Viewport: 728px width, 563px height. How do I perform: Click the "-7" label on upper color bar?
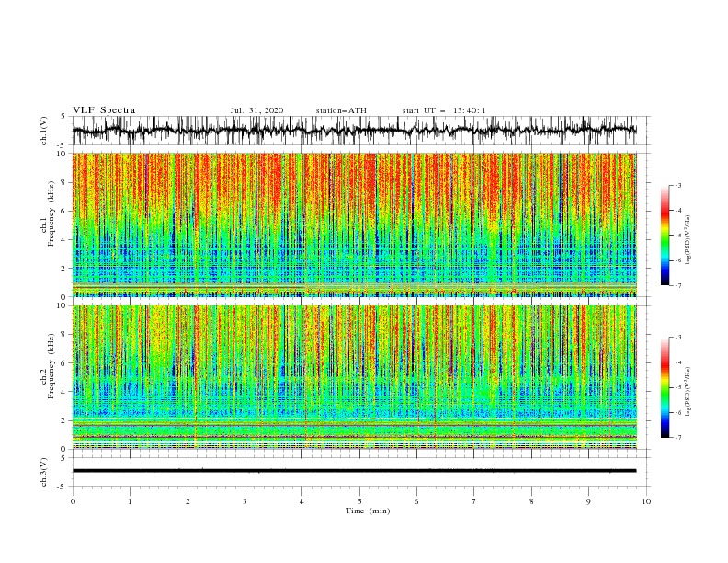pyautogui.click(x=678, y=285)
